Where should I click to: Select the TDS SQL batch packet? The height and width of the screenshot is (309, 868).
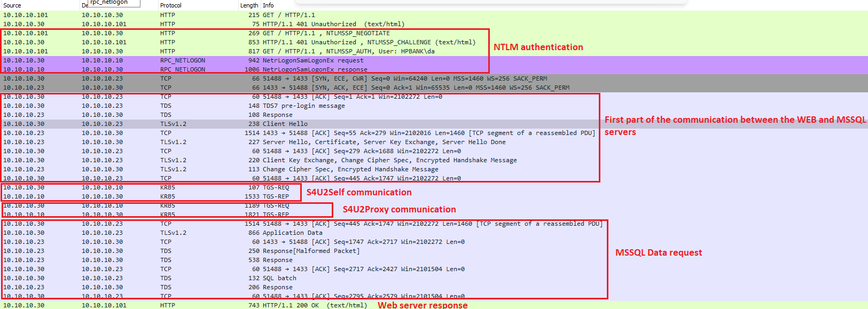pyautogui.click(x=279, y=278)
